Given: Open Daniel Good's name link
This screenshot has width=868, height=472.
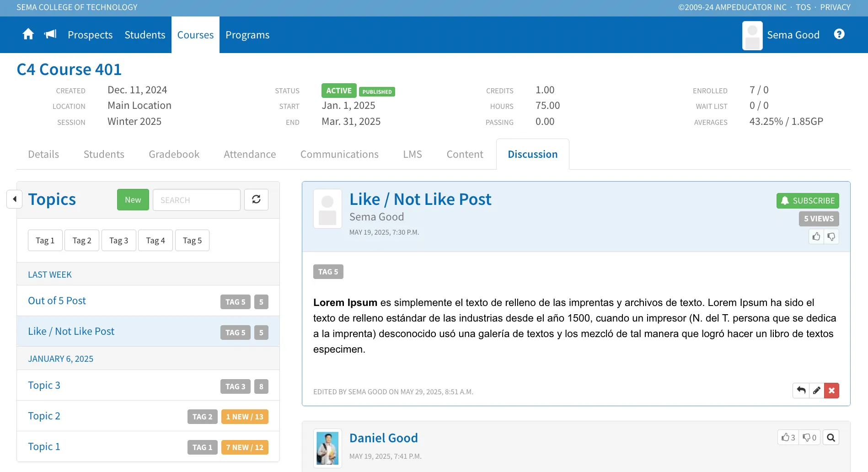Looking at the screenshot, I should [384, 438].
